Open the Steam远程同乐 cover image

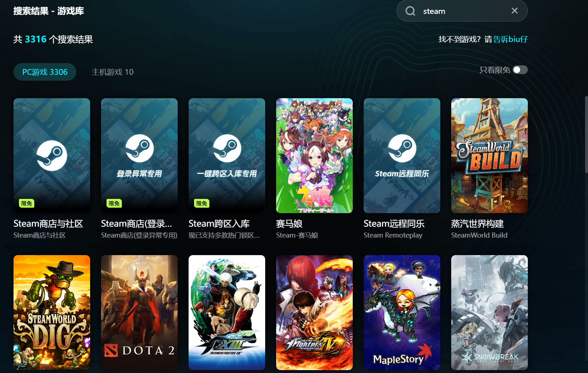click(402, 155)
